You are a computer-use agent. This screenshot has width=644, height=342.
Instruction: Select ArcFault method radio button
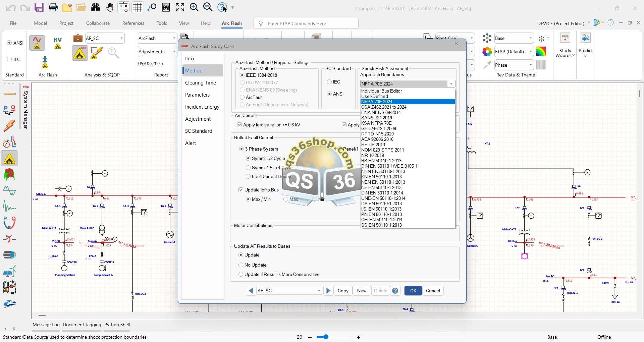[242, 98]
